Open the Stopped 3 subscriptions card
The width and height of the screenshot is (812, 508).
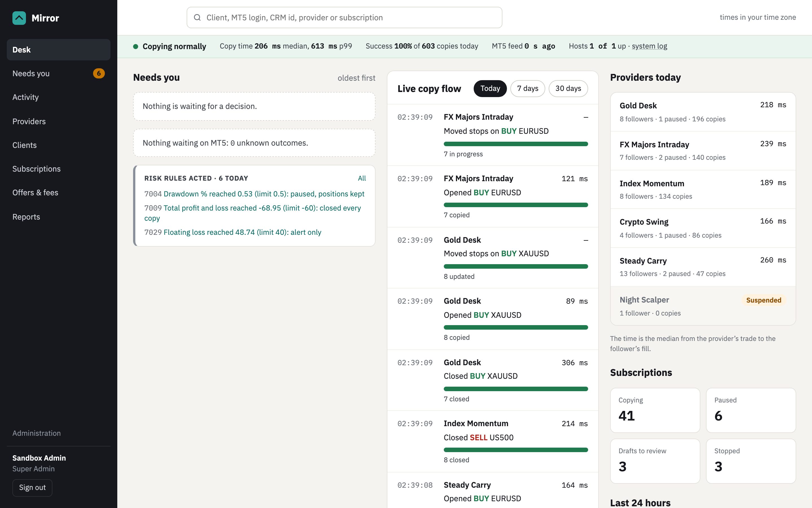751,461
